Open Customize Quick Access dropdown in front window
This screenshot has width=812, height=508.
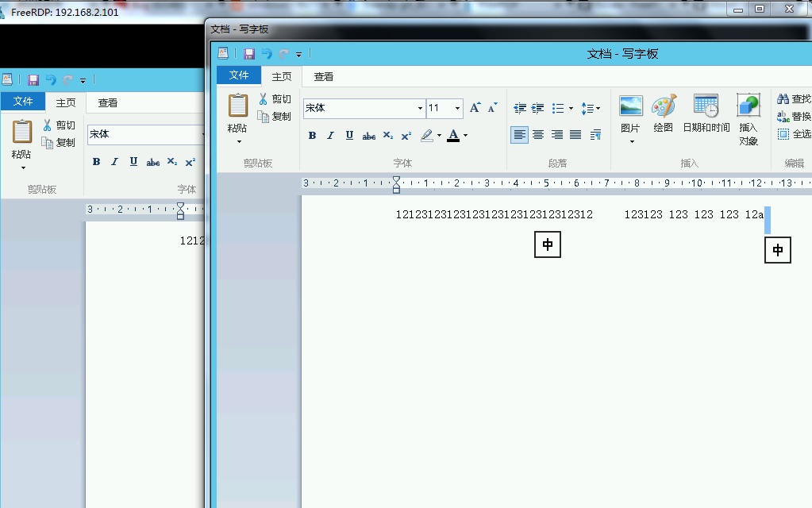click(x=298, y=55)
